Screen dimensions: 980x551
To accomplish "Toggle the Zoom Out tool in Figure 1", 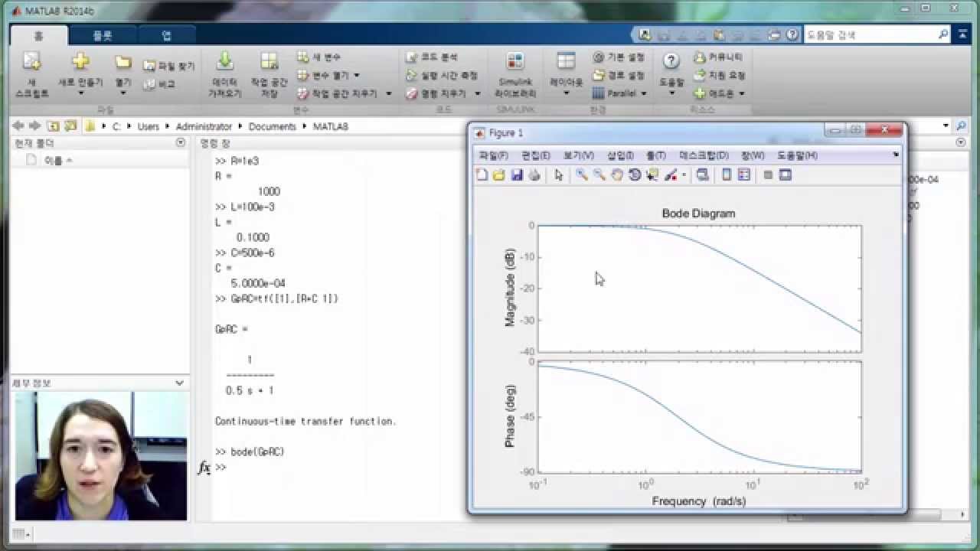I will coord(599,175).
